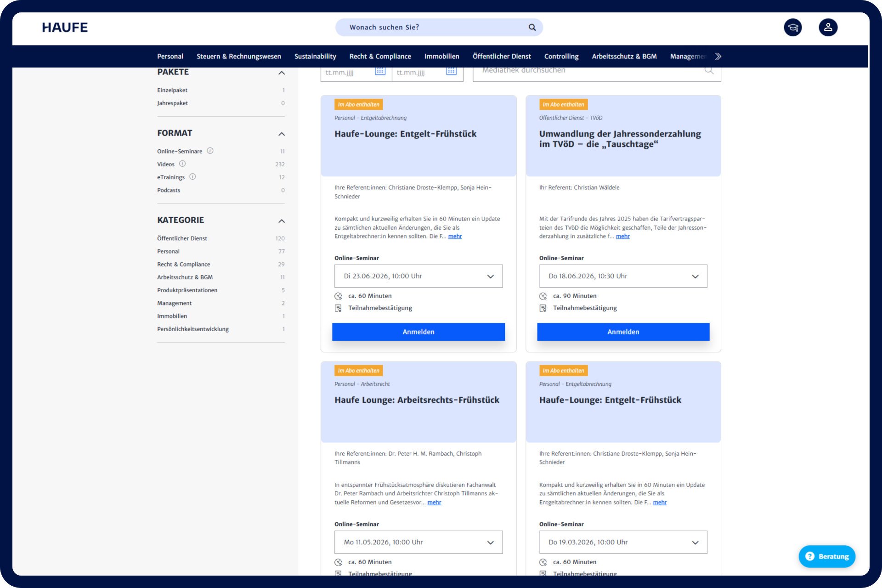The height and width of the screenshot is (588, 882).
Task: Click info icon next to Videos
Action: pyautogui.click(x=182, y=164)
